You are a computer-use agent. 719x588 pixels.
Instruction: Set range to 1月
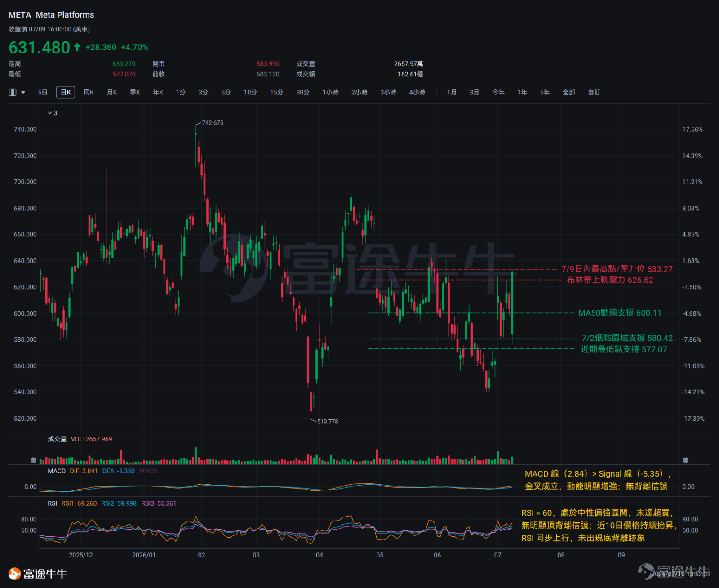click(452, 92)
